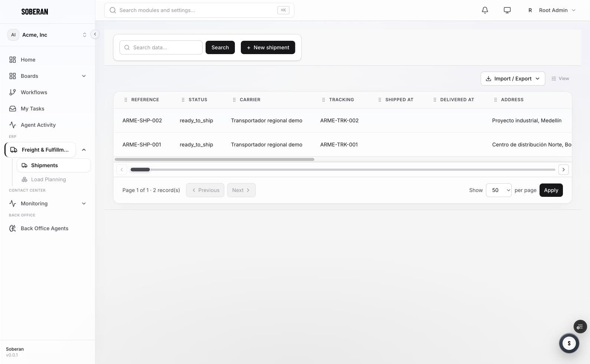Image resolution: width=590 pixels, height=364 pixels.
Task: Click the task list icon above assistant bubble
Action: pyautogui.click(x=580, y=327)
